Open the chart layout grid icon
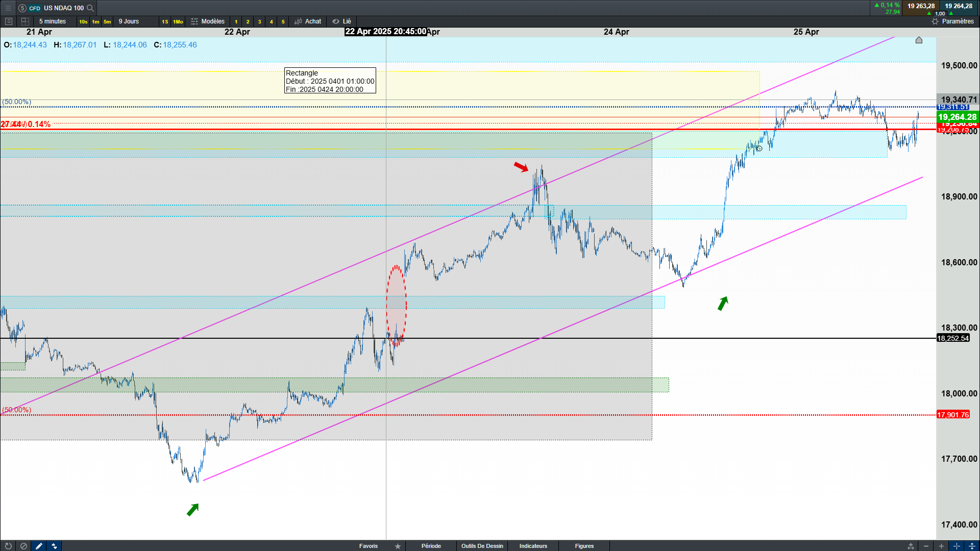The height and width of the screenshot is (551, 980). point(25,21)
